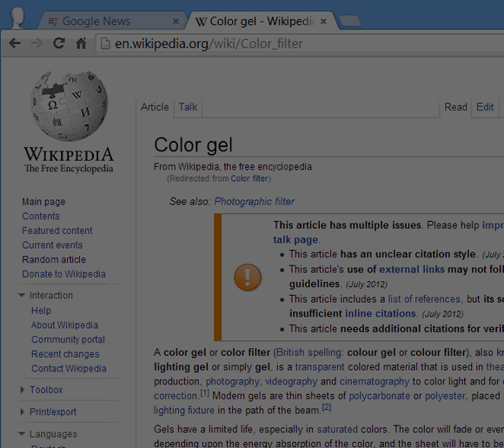
Task: Open the polycarbonate link
Action: click(380, 396)
